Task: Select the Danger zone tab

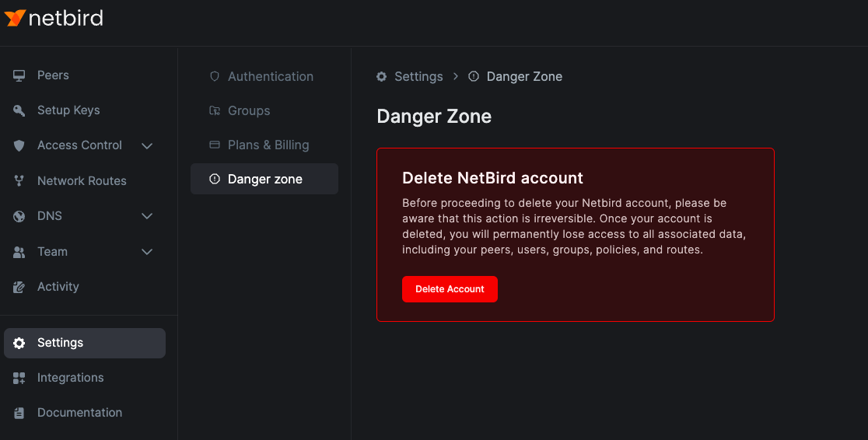Action: pyautogui.click(x=264, y=179)
